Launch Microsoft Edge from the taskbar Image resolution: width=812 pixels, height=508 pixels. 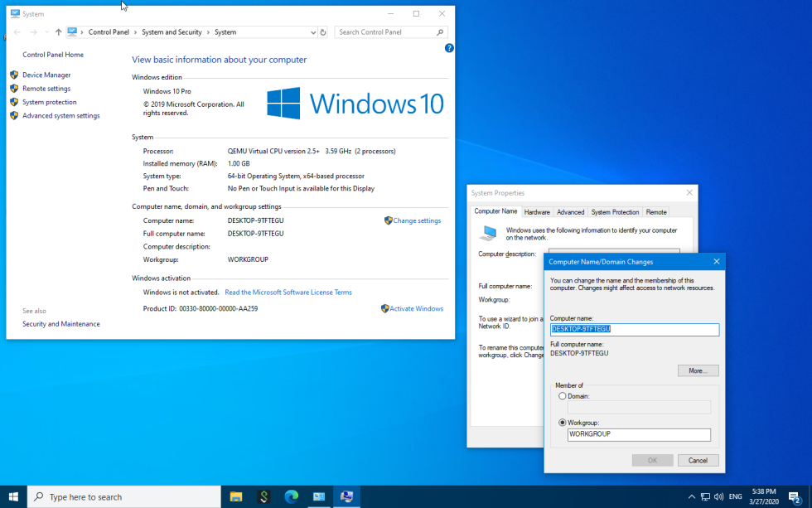291,496
